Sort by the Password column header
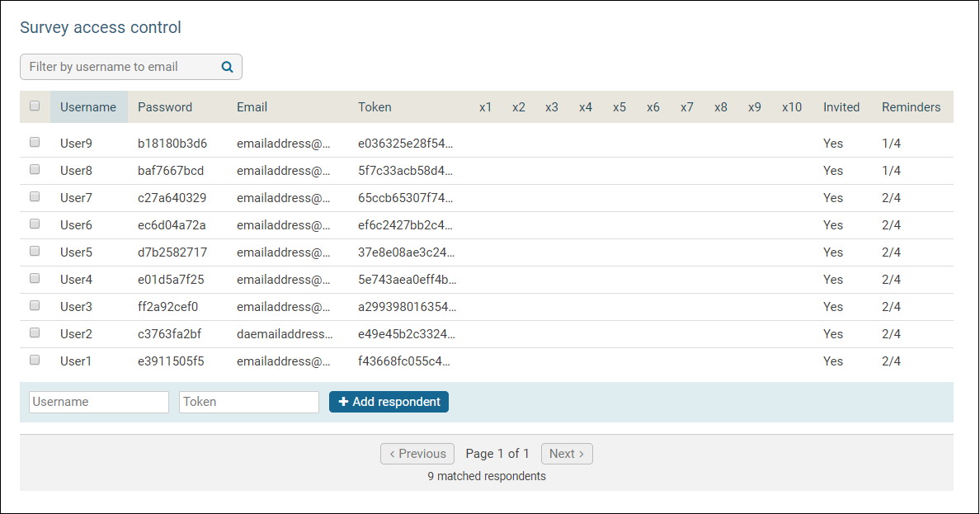Image resolution: width=980 pixels, height=514 pixels. [x=165, y=107]
